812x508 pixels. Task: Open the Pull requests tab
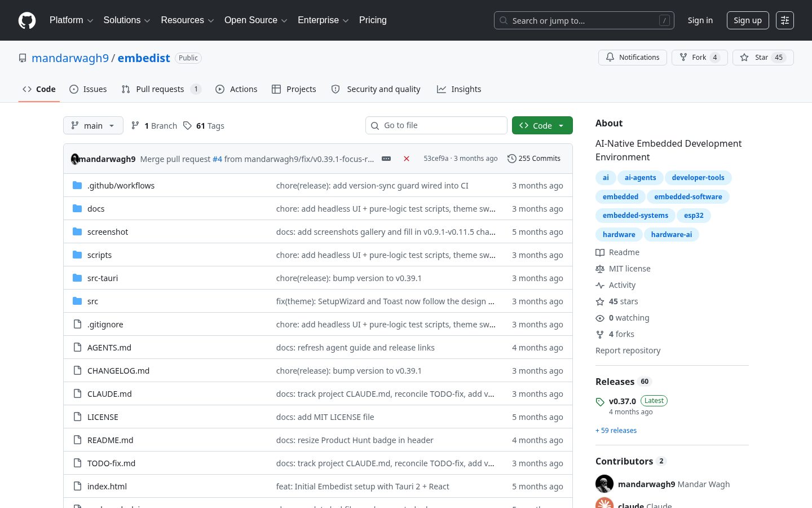point(161,89)
